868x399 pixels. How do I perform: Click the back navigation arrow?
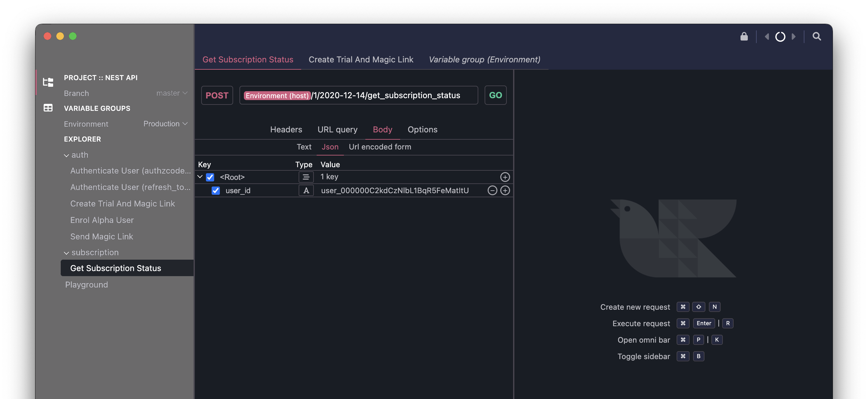point(766,36)
